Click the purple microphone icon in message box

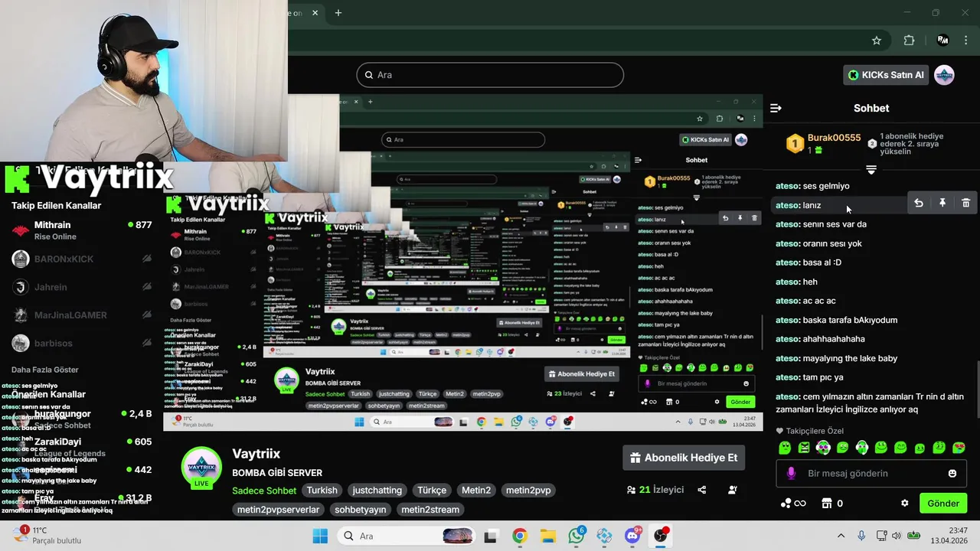click(792, 474)
